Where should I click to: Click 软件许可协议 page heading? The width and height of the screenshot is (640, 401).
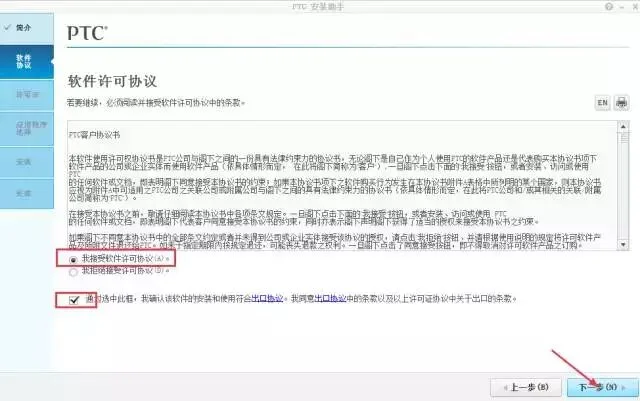(112, 81)
